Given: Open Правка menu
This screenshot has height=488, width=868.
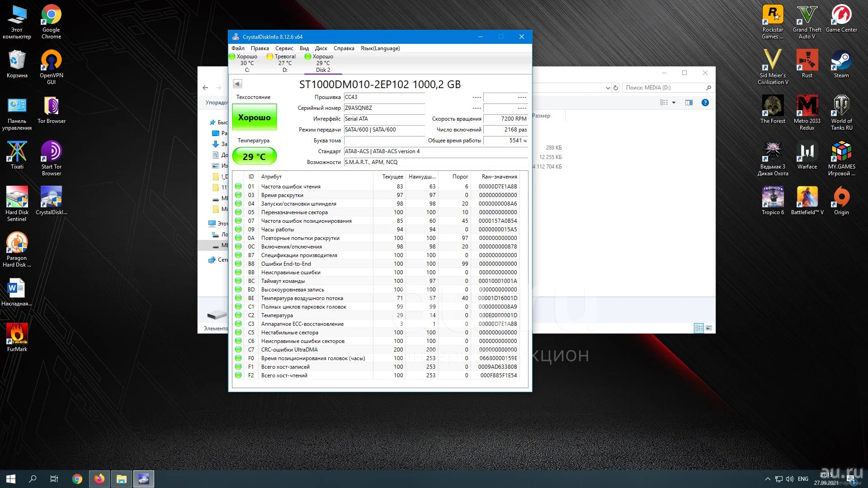Looking at the screenshot, I should pos(260,48).
